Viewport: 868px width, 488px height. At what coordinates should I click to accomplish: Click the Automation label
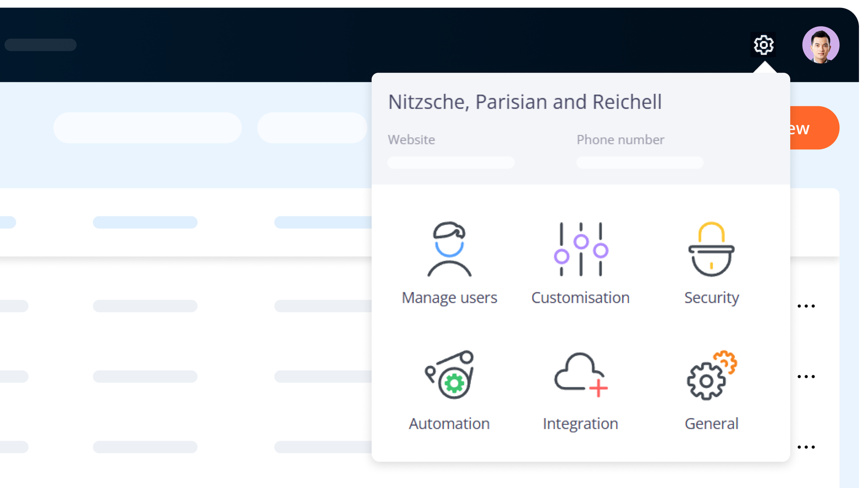(449, 423)
